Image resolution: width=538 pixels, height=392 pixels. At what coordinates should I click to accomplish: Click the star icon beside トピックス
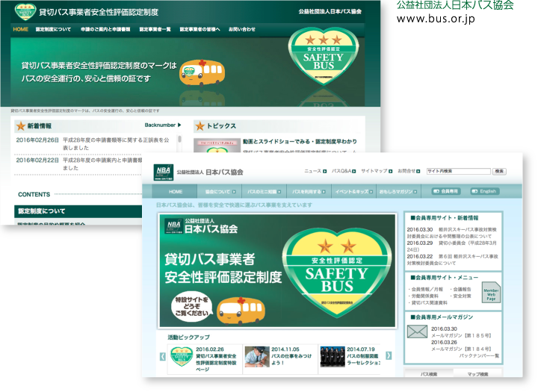[x=200, y=126]
